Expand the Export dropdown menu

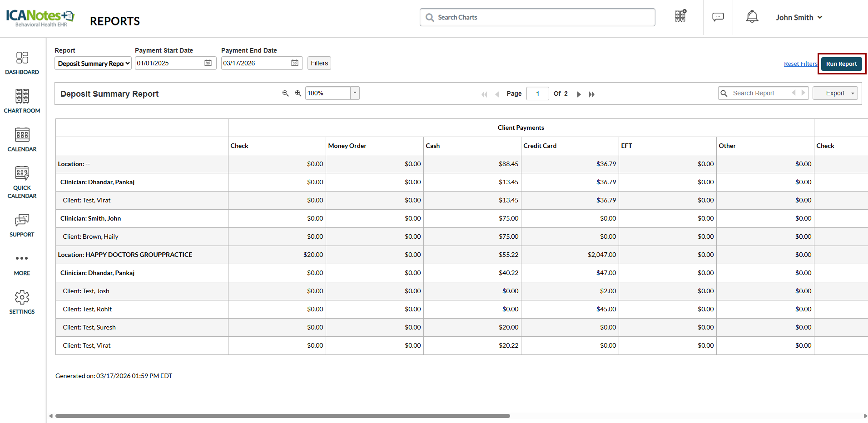[x=835, y=93]
